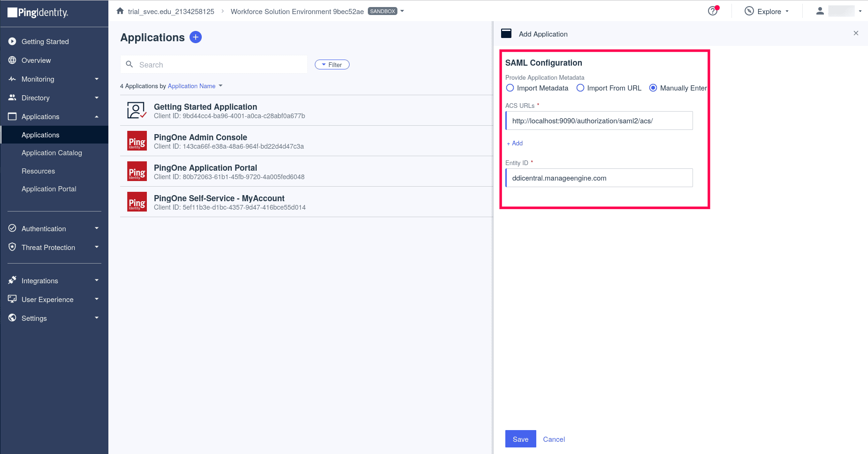Open the Filter dropdown
This screenshot has width=868, height=454.
pos(332,64)
